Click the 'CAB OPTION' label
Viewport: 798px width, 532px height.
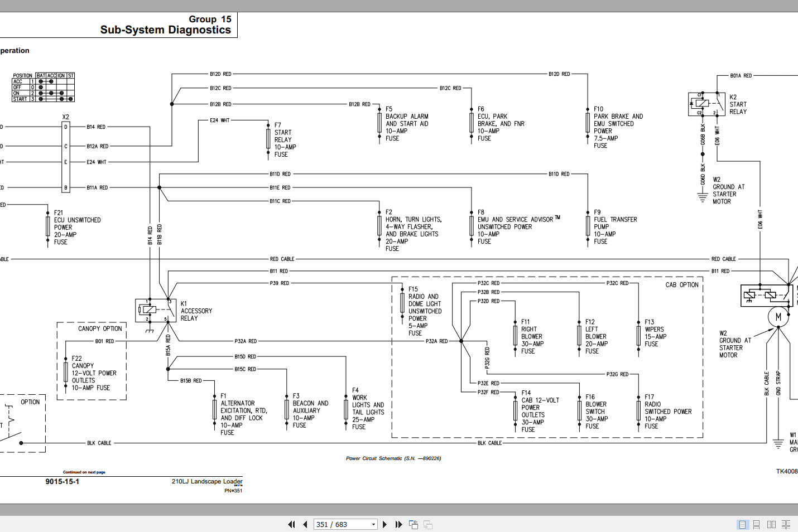click(x=682, y=285)
